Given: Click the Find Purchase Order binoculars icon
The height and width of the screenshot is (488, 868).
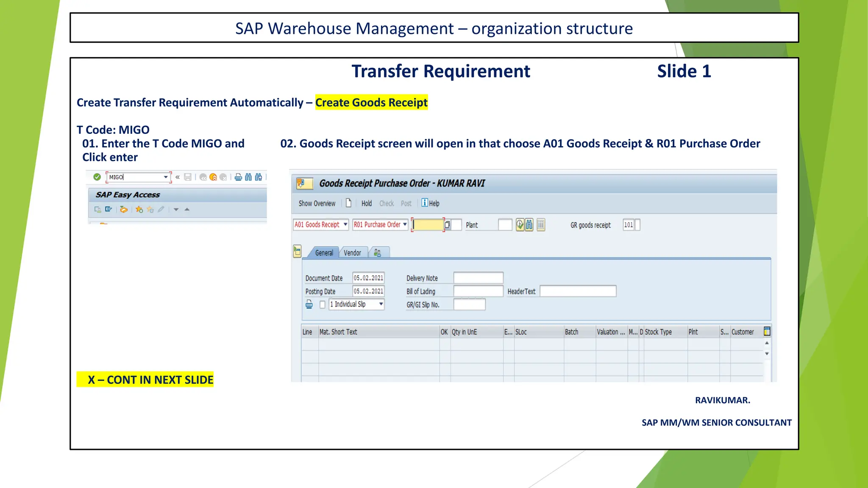Looking at the screenshot, I should click(529, 225).
